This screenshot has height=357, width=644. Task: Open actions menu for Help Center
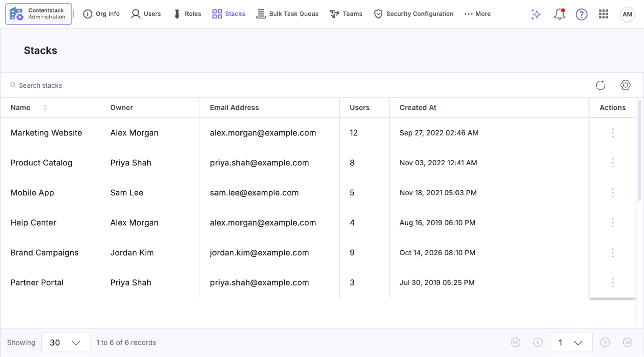tap(612, 222)
